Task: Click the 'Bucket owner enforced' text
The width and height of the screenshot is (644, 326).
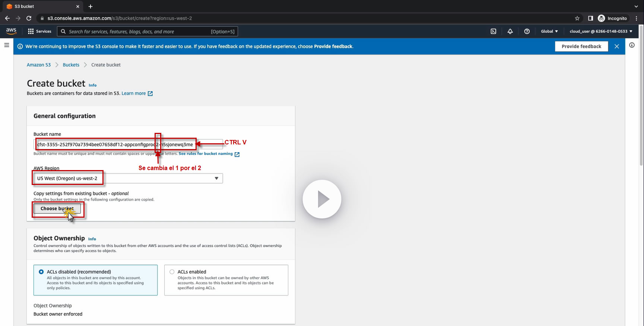Action: tap(58, 314)
